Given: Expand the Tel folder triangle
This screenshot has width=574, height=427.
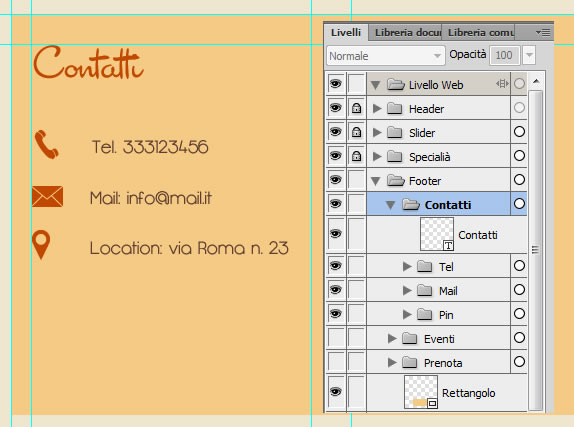Looking at the screenshot, I should pos(407,266).
